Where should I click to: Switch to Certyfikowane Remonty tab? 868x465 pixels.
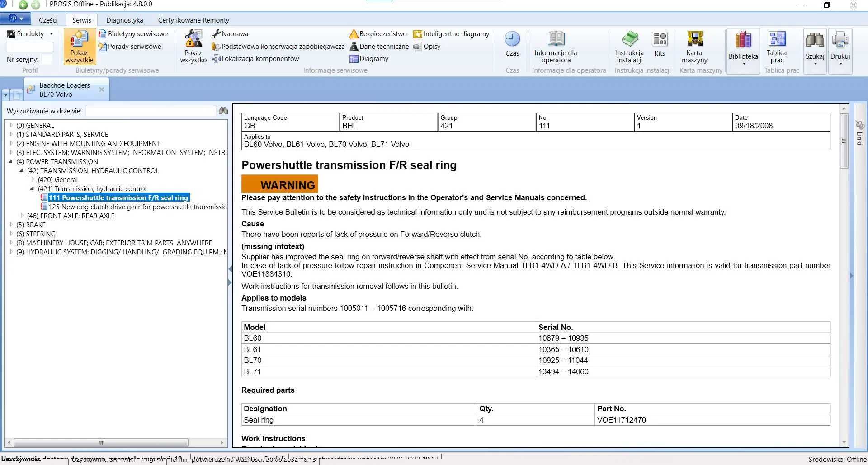tap(193, 20)
